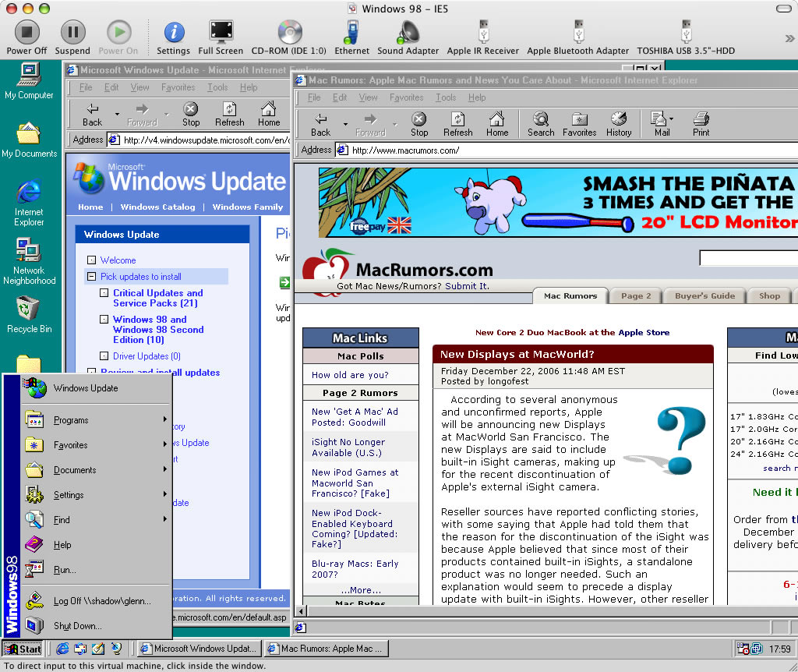The height and width of the screenshot is (672, 798).
Task: Click Favorites toolbar button in Mac Rumors window
Action: pyautogui.click(x=580, y=125)
